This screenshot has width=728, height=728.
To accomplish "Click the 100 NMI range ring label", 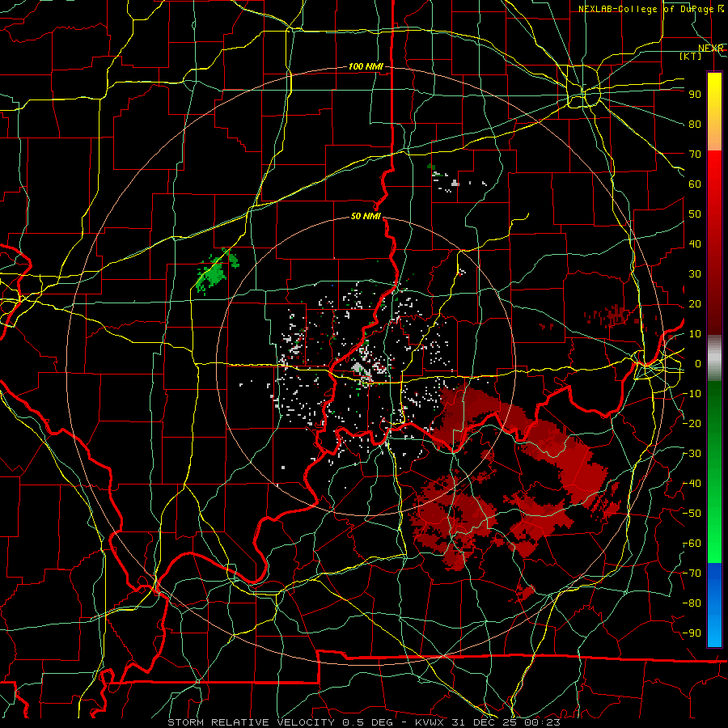I will point(366,66).
